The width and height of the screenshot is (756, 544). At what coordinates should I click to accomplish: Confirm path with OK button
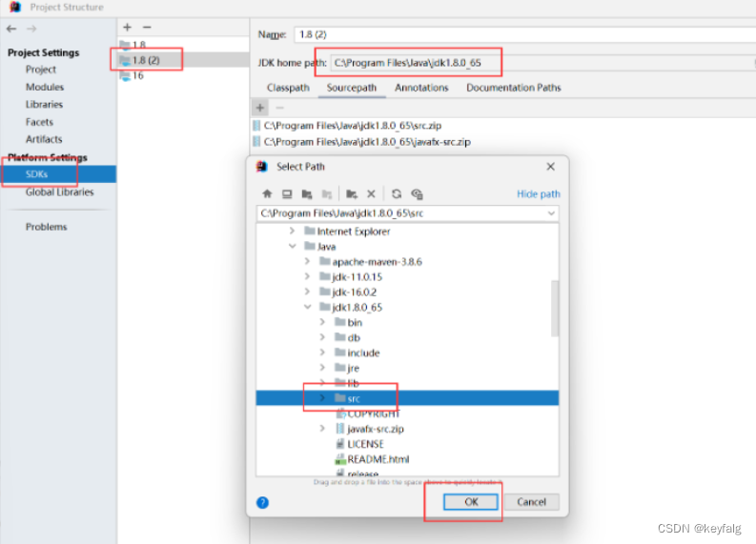(x=471, y=502)
